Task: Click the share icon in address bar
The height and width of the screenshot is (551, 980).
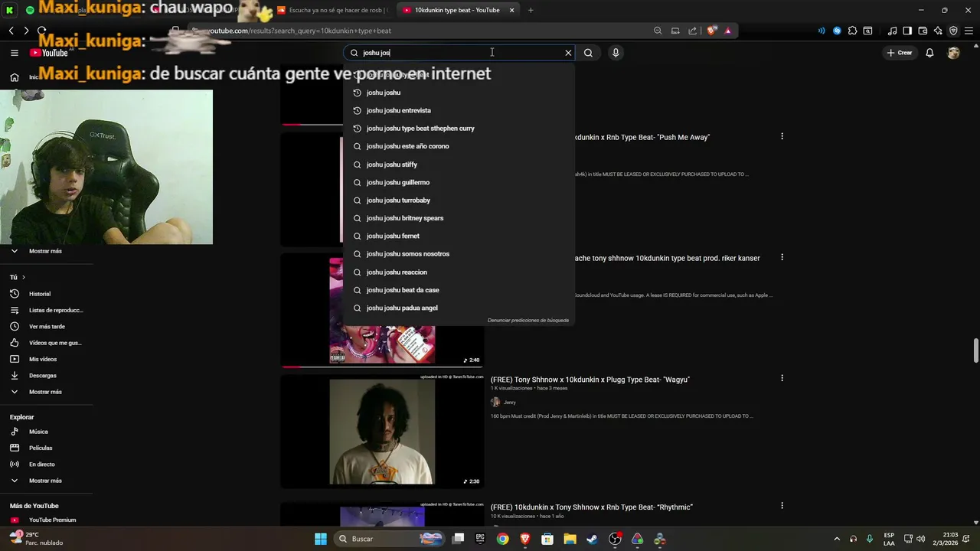Action: [693, 31]
